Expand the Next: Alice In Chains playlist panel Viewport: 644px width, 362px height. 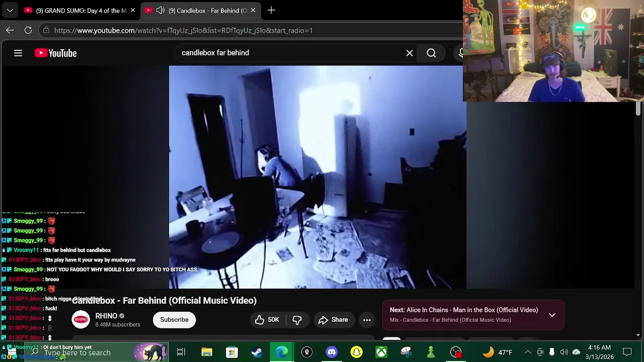pos(552,315)
